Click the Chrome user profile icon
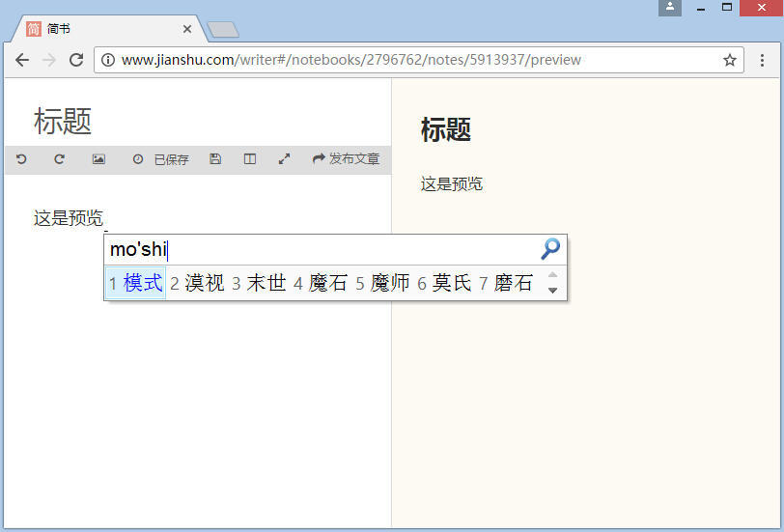 point(670,8)
